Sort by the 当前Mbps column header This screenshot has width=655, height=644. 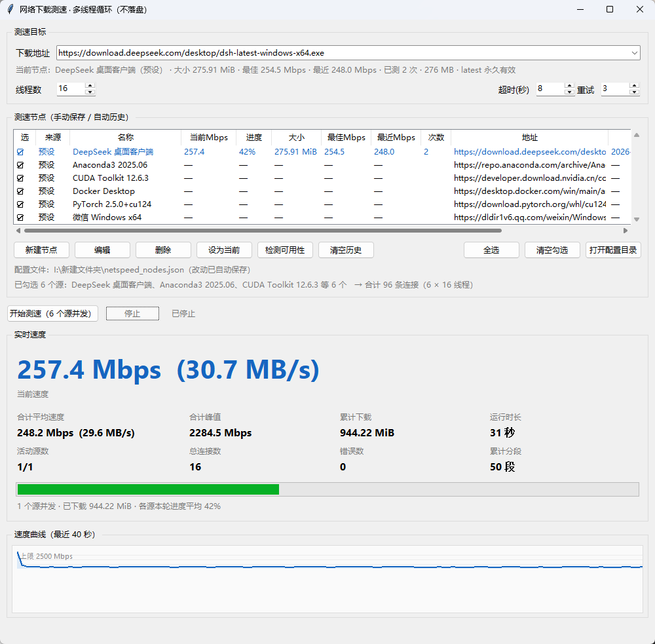click(x=208, y=138)
